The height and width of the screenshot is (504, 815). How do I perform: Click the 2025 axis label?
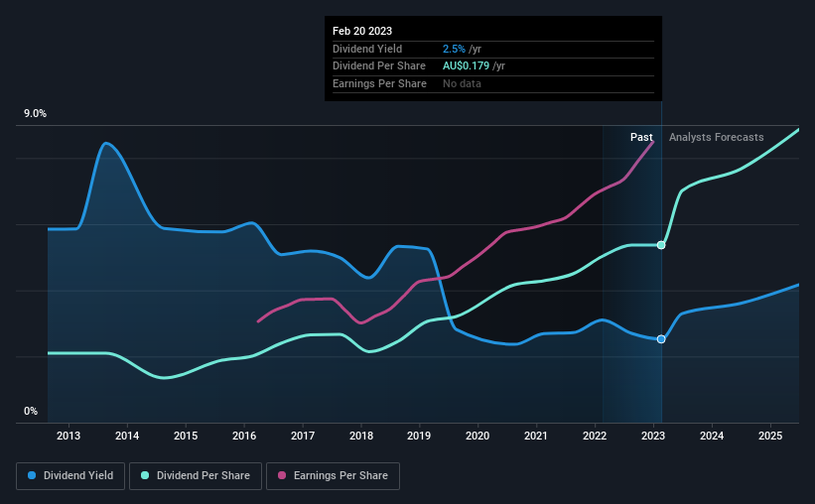tap(770, 436)
